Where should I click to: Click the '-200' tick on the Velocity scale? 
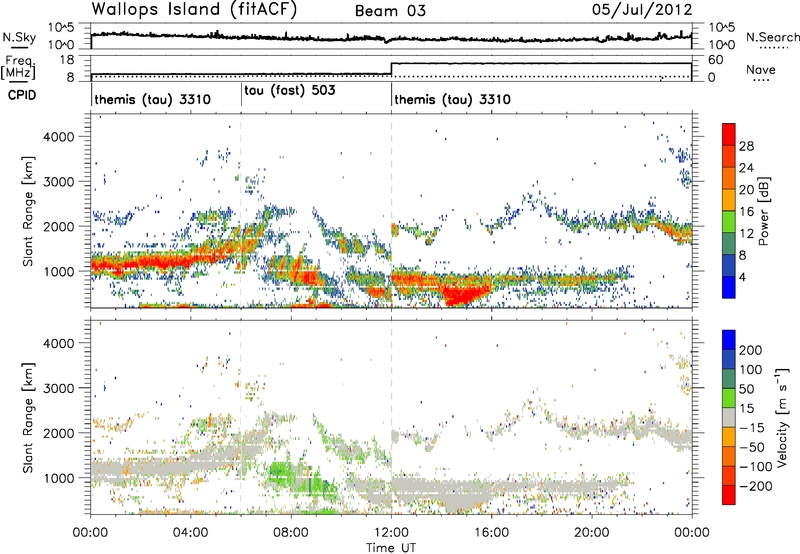(x=756, y=486)
